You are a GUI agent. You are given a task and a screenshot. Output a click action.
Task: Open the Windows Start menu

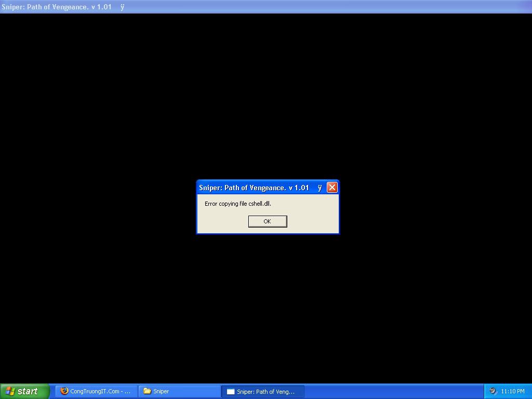[24, 391]
